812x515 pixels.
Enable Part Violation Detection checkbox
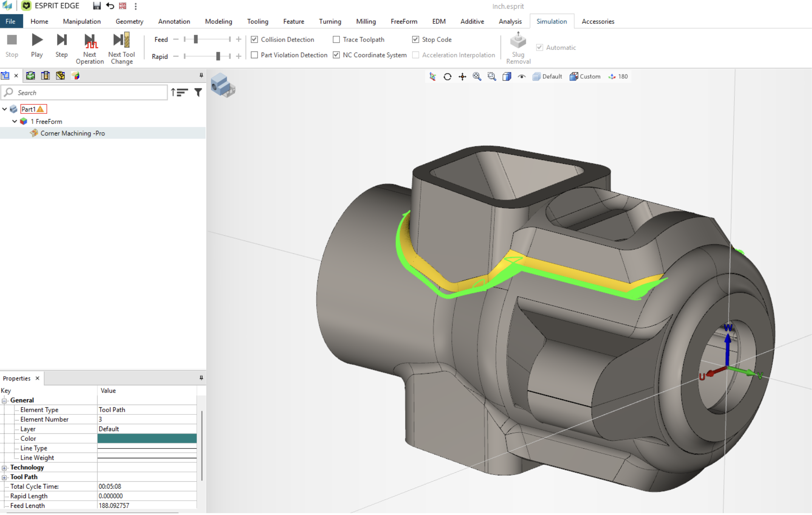click(x=254, y=55)
